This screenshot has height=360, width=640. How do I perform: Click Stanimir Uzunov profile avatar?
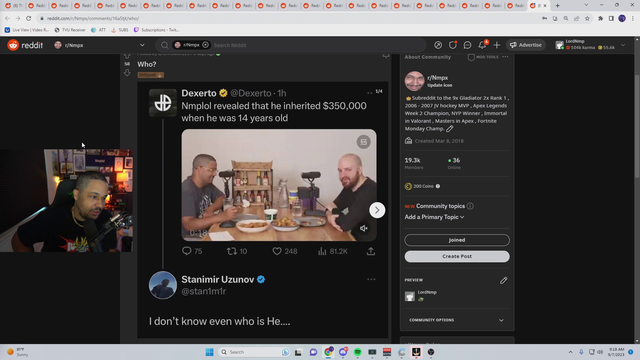162,285
